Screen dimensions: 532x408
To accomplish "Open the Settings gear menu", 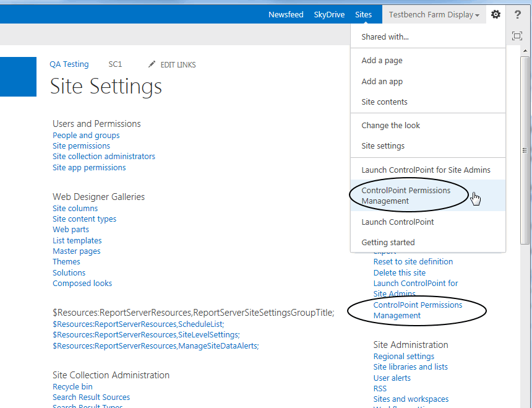I will (x=496, y=14).
